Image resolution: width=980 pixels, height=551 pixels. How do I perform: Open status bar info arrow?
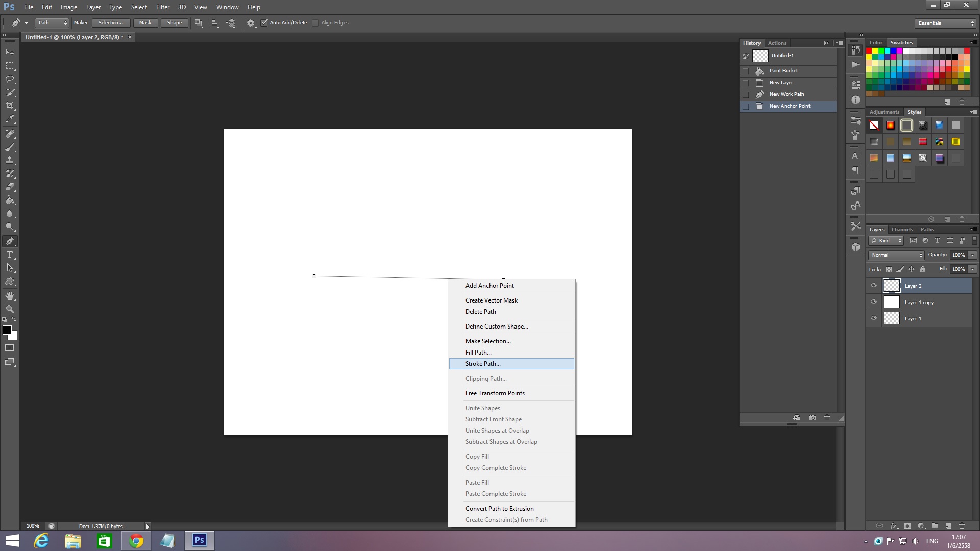point(148,527)
